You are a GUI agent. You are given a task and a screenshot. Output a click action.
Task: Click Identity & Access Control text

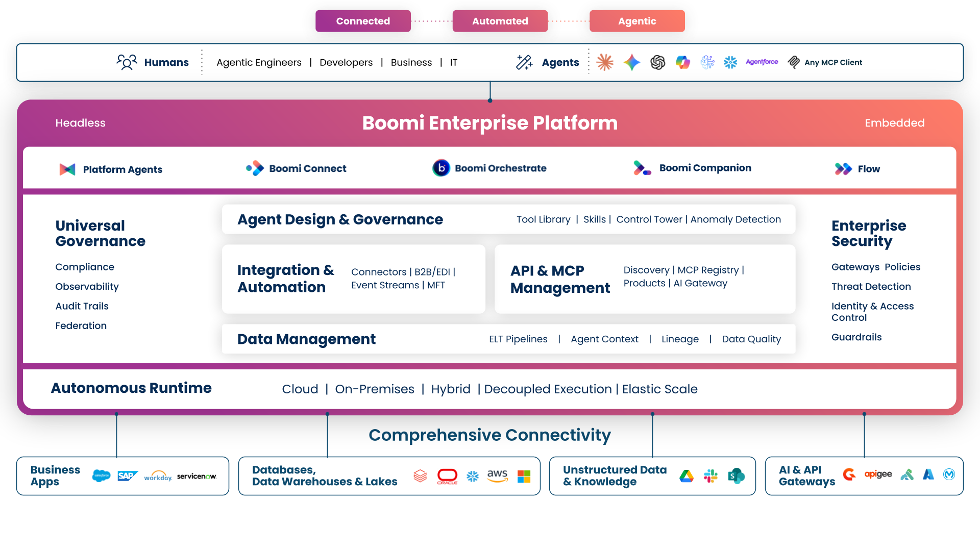click(872, 312)
